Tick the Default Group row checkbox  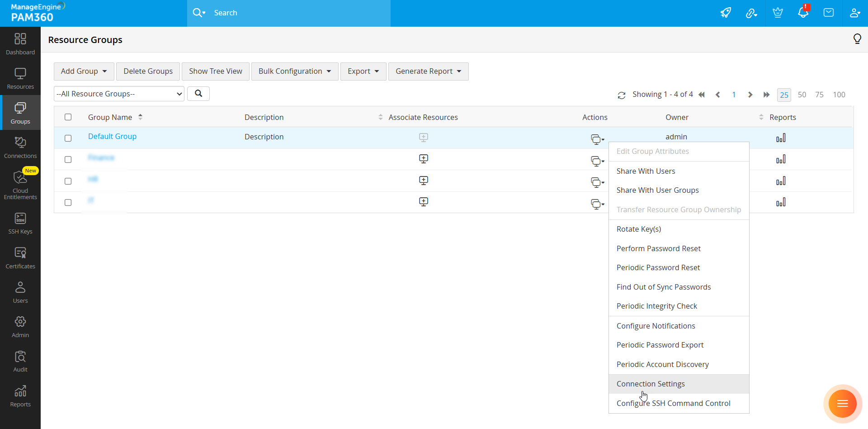68,138
